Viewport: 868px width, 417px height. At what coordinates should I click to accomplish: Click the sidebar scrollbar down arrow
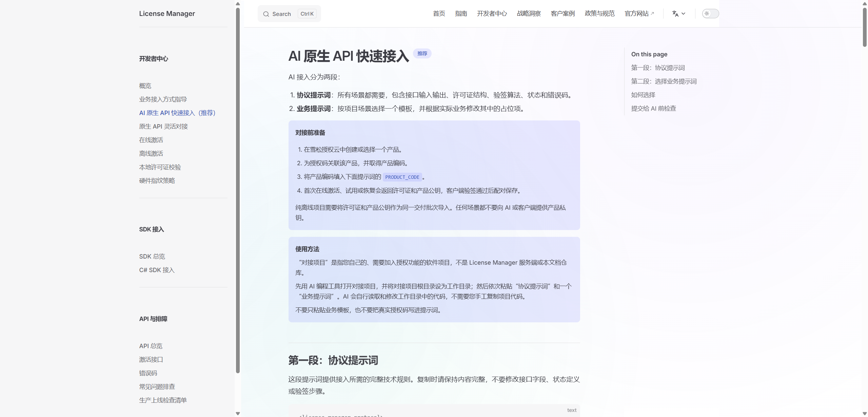[x=238, y=414]
